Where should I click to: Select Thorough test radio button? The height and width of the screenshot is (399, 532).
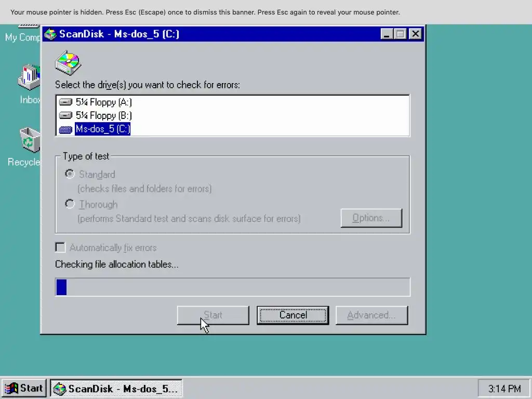(x=70, y=204)
